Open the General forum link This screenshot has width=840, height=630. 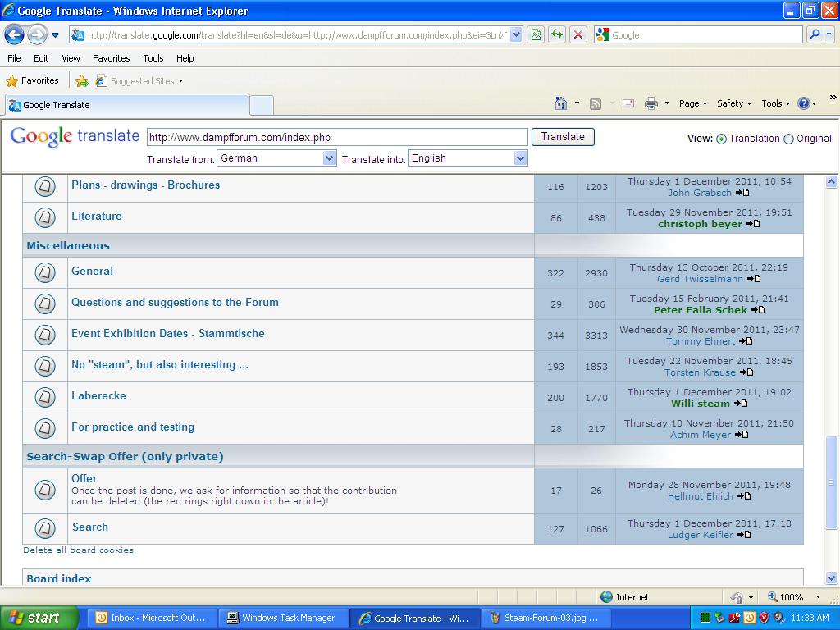coord(92,271)
